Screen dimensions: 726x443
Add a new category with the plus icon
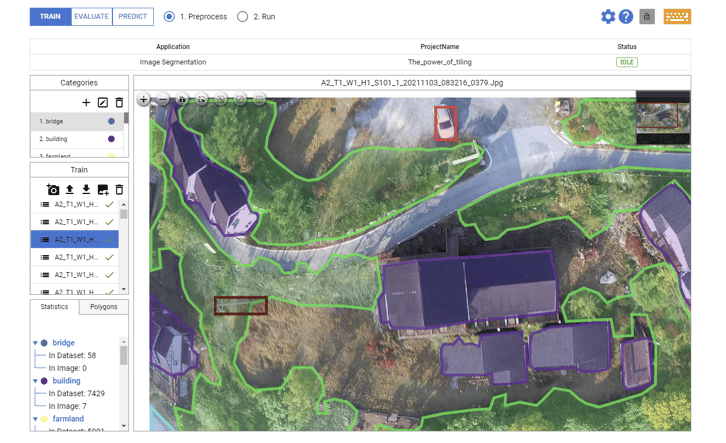(86, 102)
